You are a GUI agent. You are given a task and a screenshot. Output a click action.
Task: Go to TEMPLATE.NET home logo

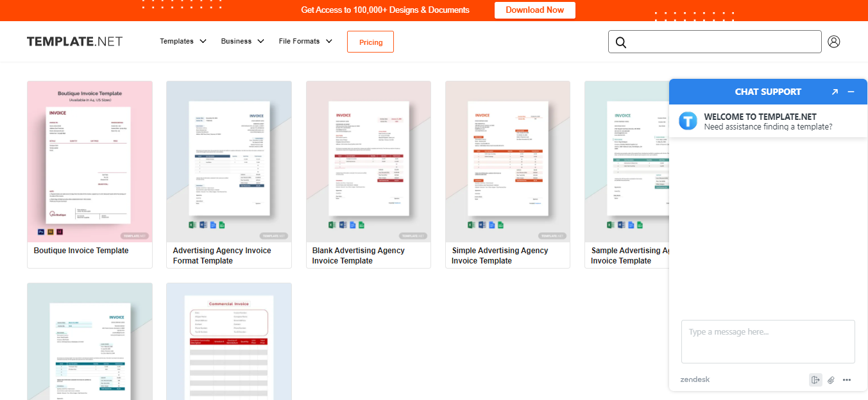[x=74, y=42]
